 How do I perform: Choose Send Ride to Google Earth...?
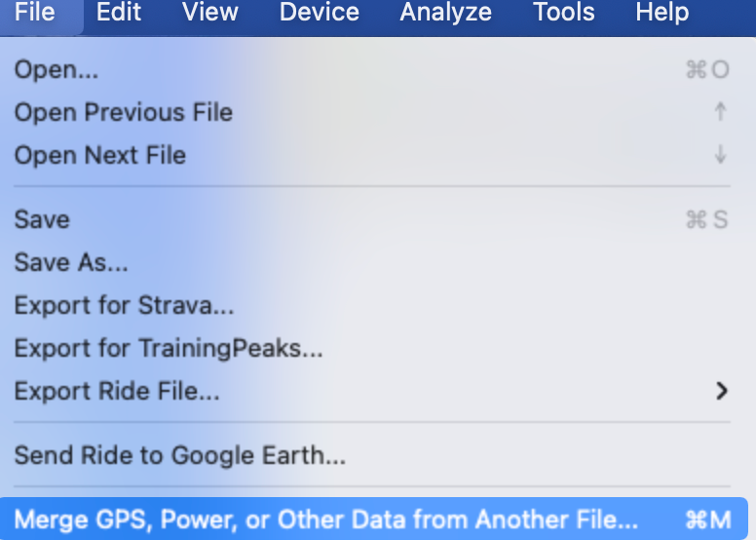(179, 455)
